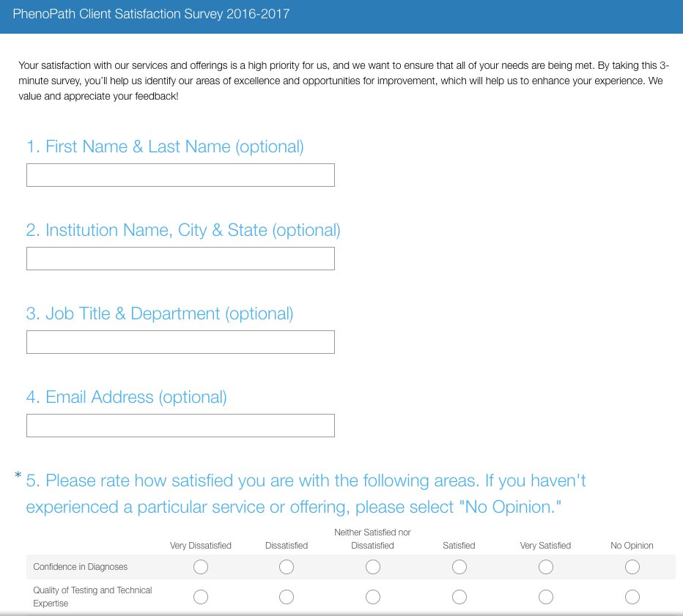Select Neither Satisfied nor Dissatisfied for Confidence in Diagnoses
This screenshot has height=616, width=683.
click(x=373, y=567)
